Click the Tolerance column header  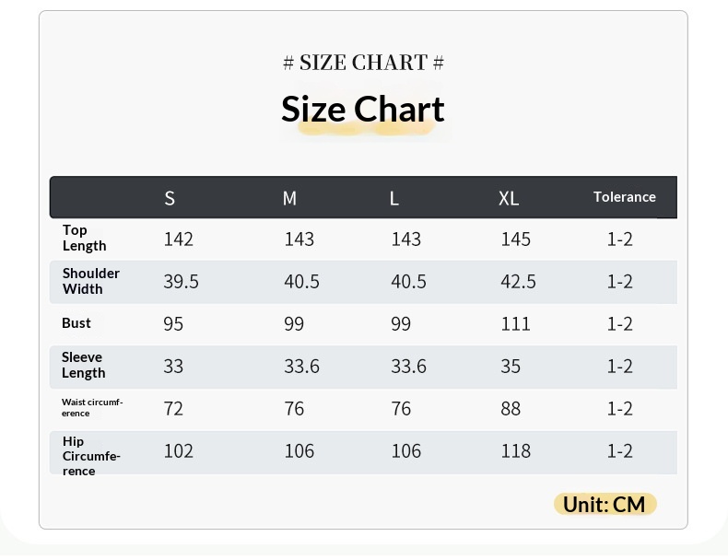(x=624, y=197)
